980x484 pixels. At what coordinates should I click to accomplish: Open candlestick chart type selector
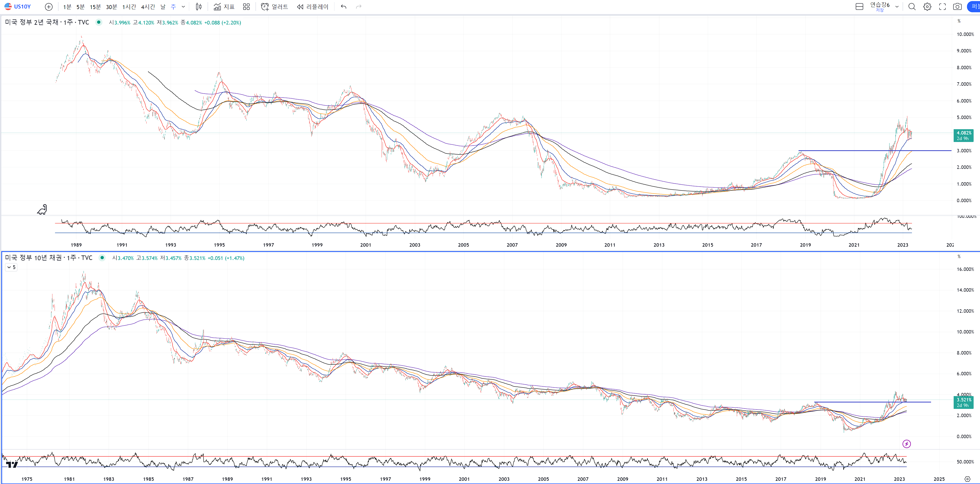198,6
